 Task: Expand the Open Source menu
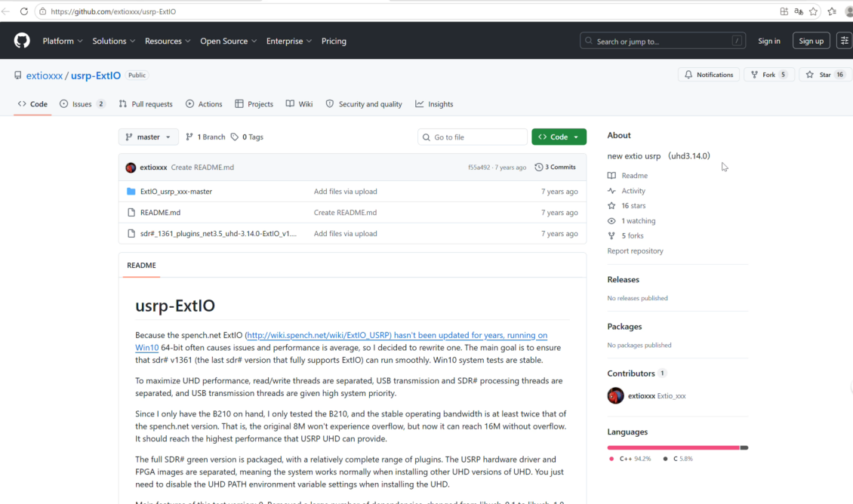click(228, 41)
